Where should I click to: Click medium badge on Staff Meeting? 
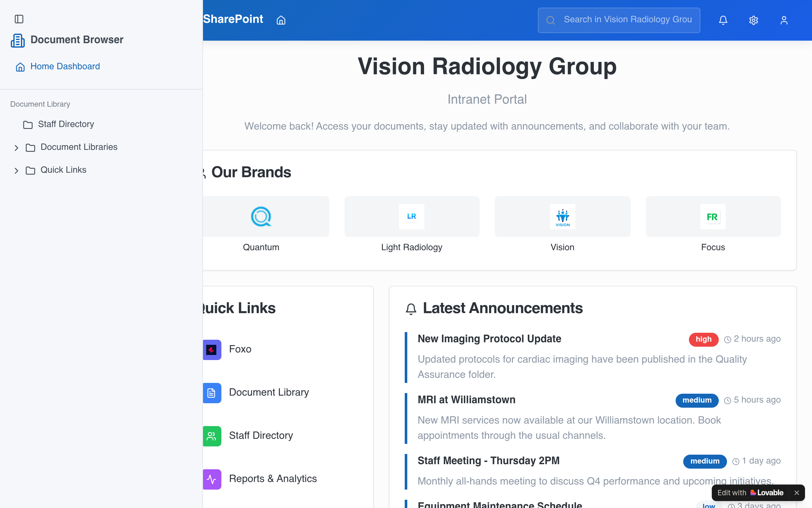tap(705, 461)
